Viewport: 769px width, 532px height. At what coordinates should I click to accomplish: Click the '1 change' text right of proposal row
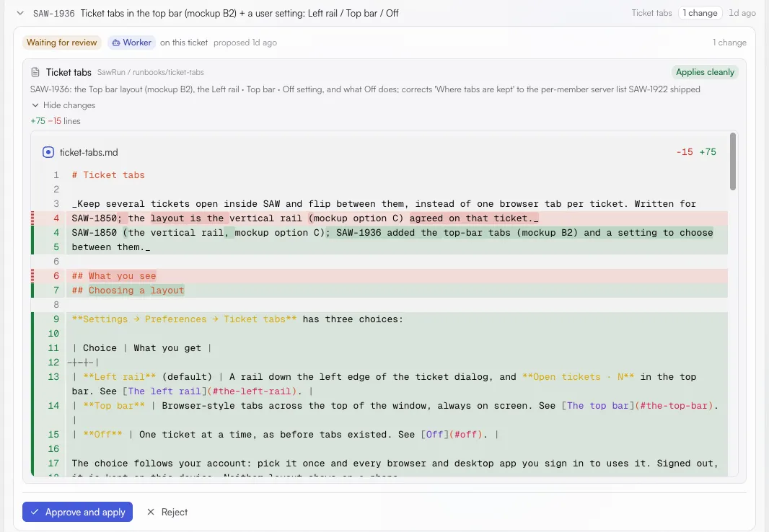click(729, 43)
